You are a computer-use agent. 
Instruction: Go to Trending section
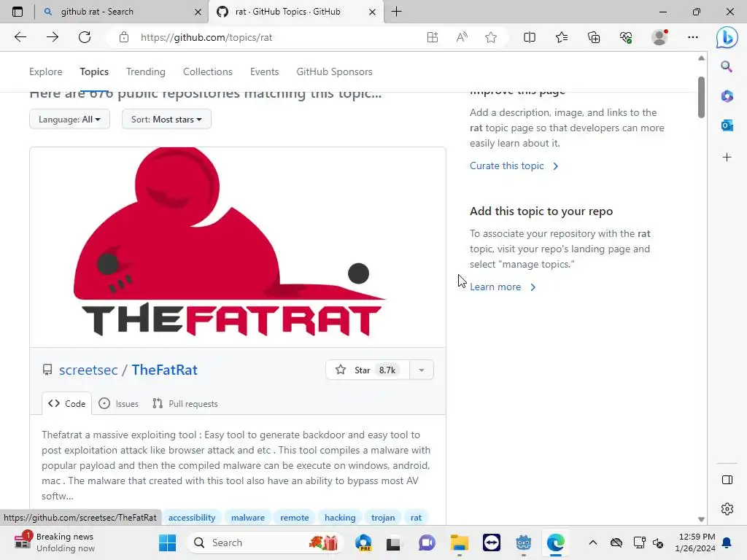146,71
